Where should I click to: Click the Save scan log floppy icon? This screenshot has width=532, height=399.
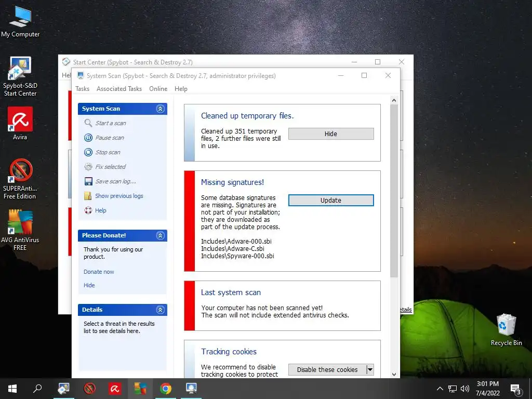88,181
